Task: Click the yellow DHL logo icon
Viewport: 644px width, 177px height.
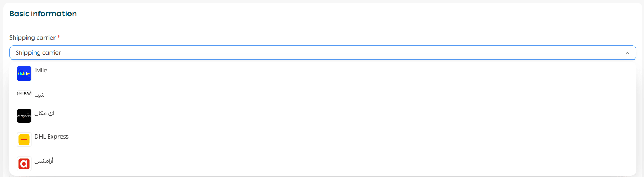Action: [24, 140]
